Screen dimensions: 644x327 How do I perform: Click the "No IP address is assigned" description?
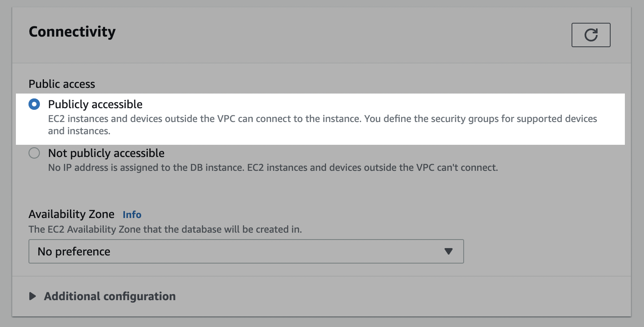tap(273, 168)
